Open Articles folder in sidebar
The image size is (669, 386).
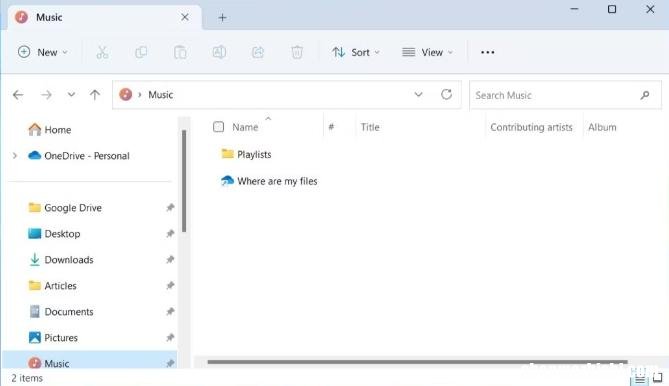coord(52,286)
